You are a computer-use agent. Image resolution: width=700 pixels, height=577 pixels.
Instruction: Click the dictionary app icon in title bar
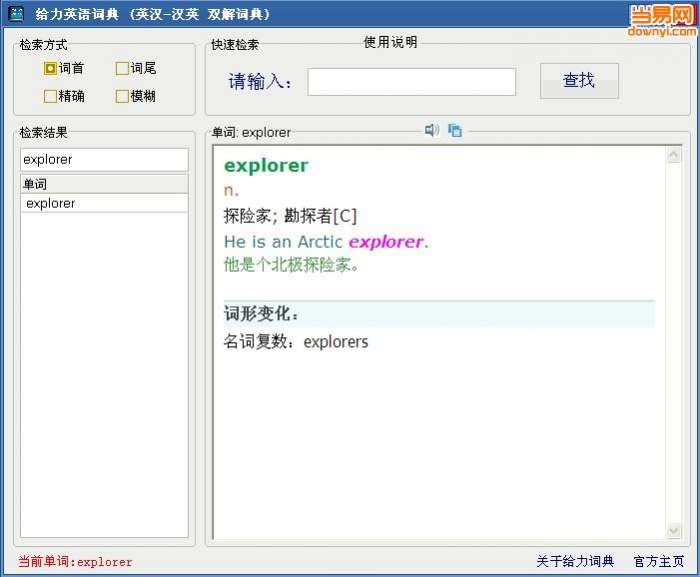coord(17,14)
